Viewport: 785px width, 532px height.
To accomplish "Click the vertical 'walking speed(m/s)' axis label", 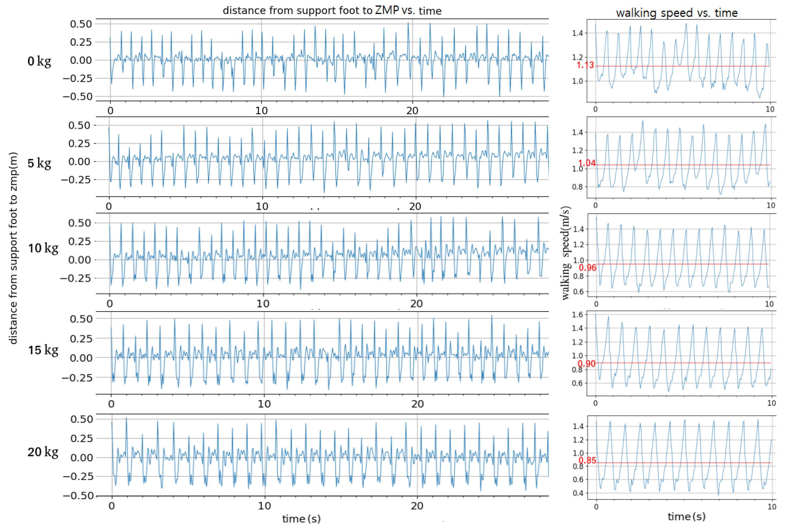I will click(566, 253).
